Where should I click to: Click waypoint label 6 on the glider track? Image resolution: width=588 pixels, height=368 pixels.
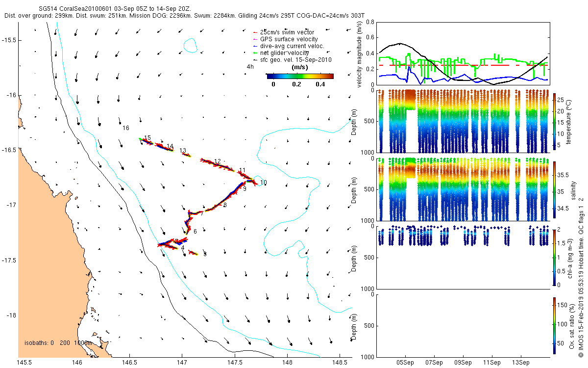[195, 232]
